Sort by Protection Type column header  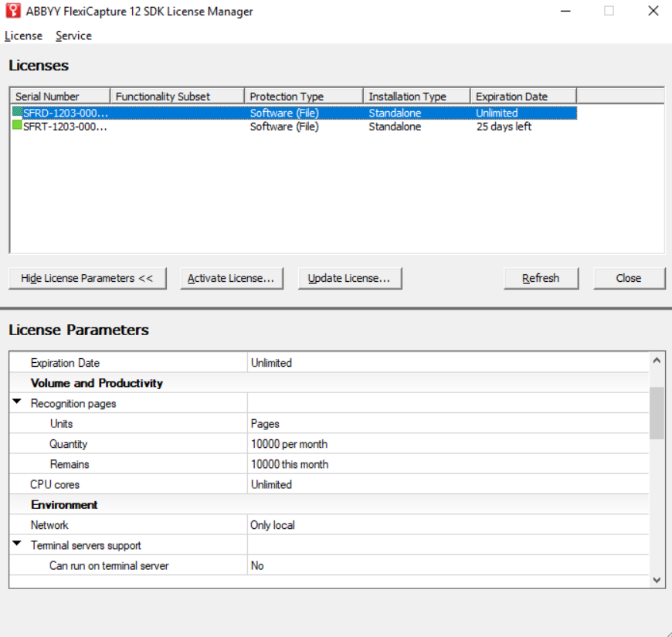pos(304,97)
